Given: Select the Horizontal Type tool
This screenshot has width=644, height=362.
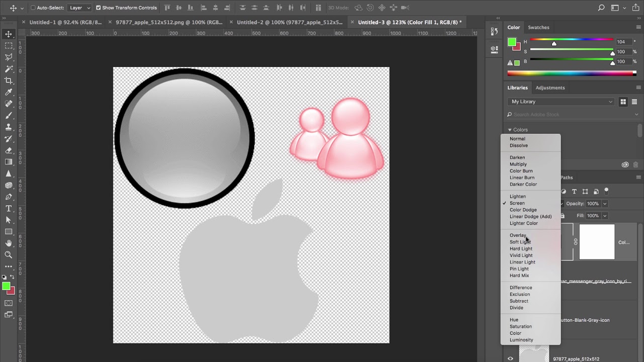Looking at the screenshot, I should point(9,208).
